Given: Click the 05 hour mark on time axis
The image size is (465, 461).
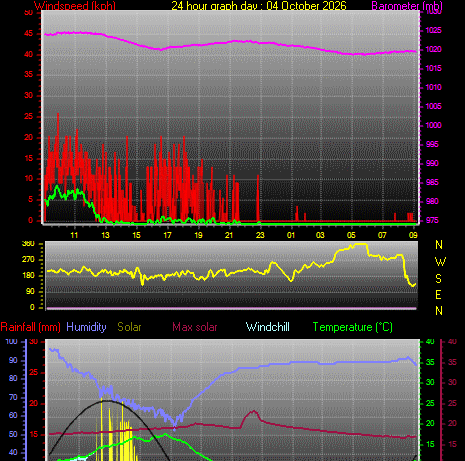Looking at the screenshot, I should click(351, 235).
